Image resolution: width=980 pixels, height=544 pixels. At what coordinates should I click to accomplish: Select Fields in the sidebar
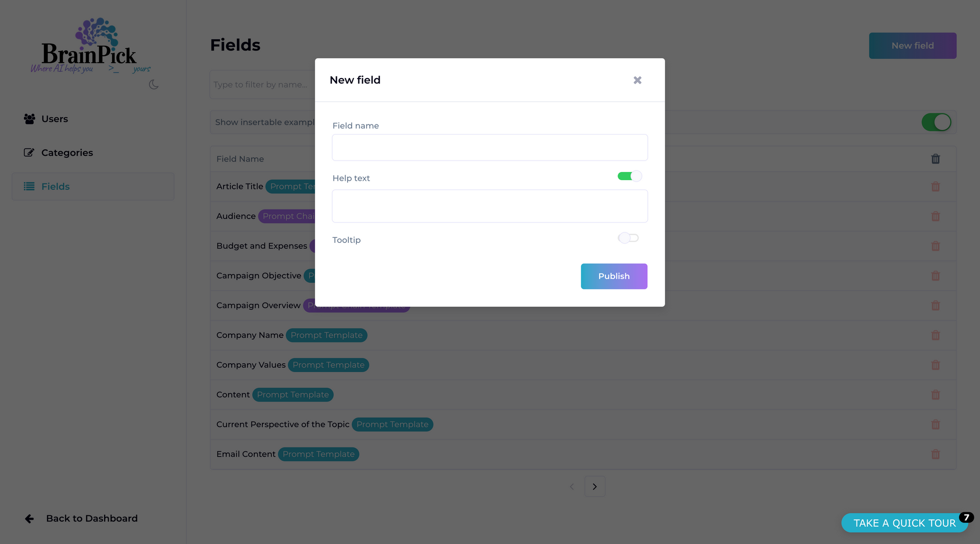(x=56, y=186)
